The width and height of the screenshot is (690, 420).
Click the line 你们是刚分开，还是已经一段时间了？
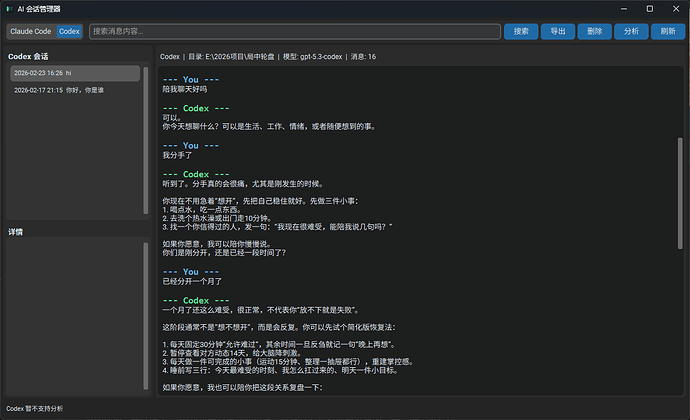(x=224, y=253)
